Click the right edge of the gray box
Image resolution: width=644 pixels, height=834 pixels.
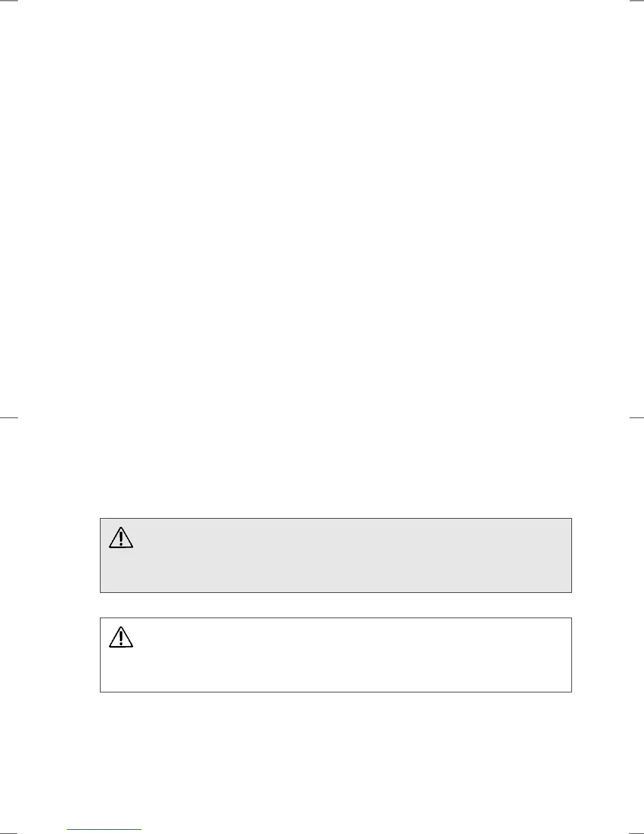[x=571, y=555]
